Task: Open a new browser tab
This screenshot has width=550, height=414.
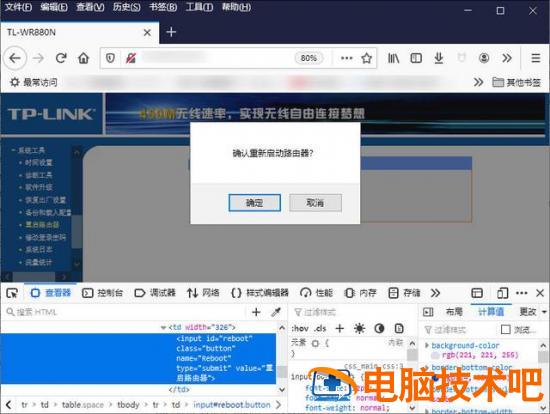Action: (x=171, y=32)
